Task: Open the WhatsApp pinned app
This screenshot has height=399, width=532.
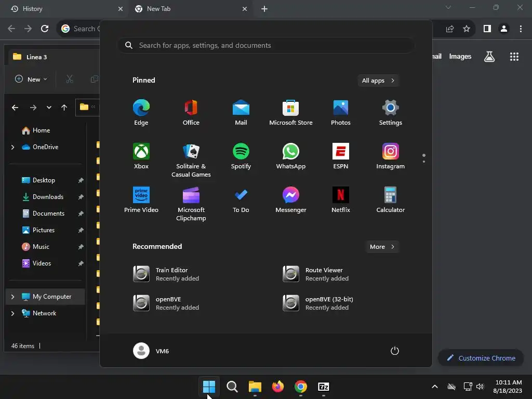Action: click(291, 156)
